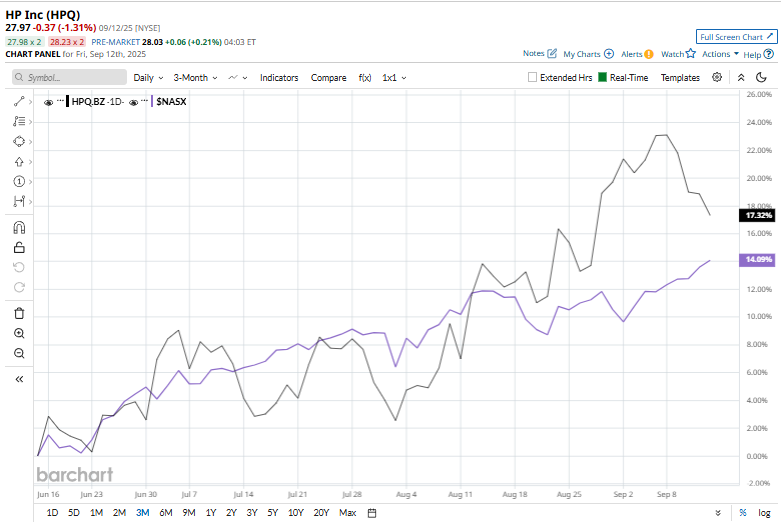Open My Charts link
Viewport: 781px width, 532px height.
(x=588, y=54)
